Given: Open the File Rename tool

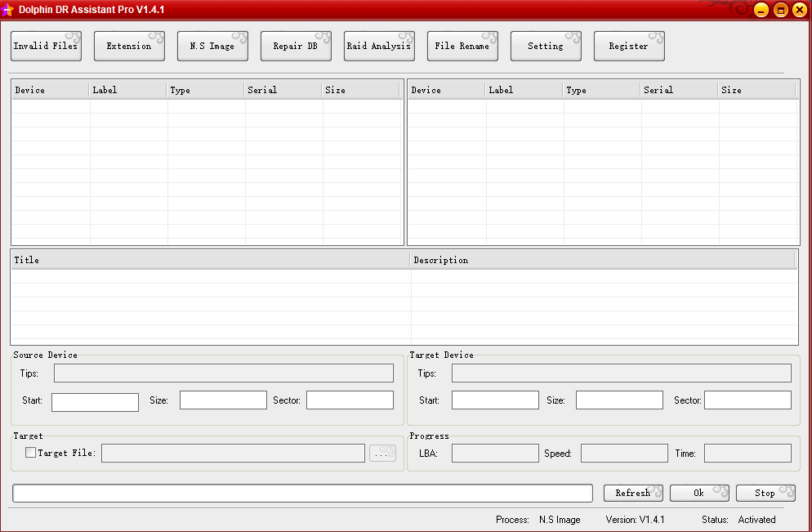Looking at the screenshot, I should tap(463, 46).
